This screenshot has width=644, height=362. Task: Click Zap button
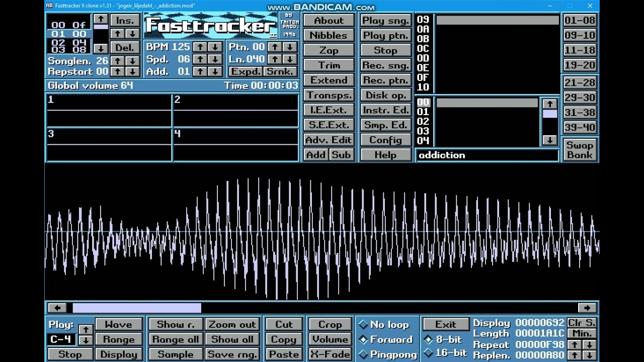(x=329, y=50)
